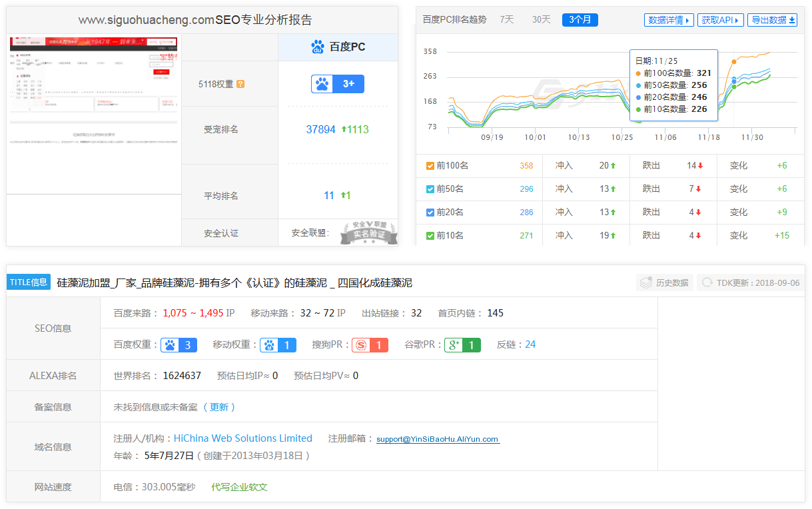
Task: Click the Baidu PC paw logo icon
Action: click(x=317, y=47)
